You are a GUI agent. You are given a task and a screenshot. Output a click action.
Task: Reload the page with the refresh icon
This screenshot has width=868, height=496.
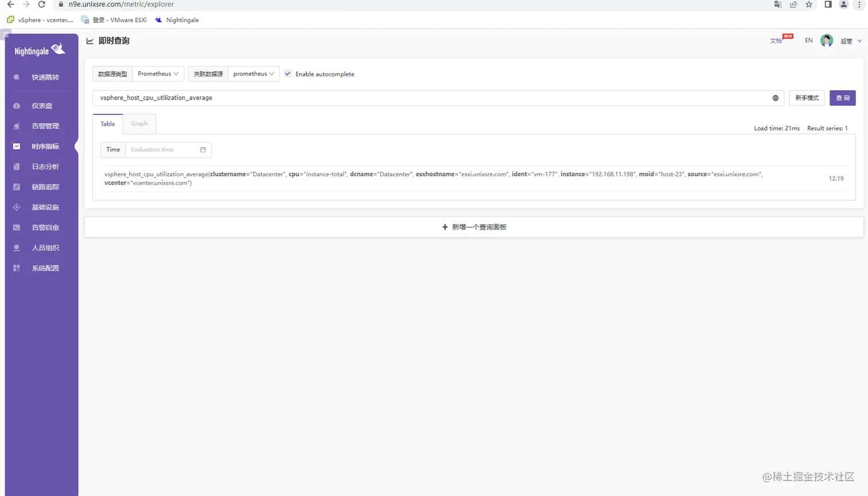coord(41,5)
